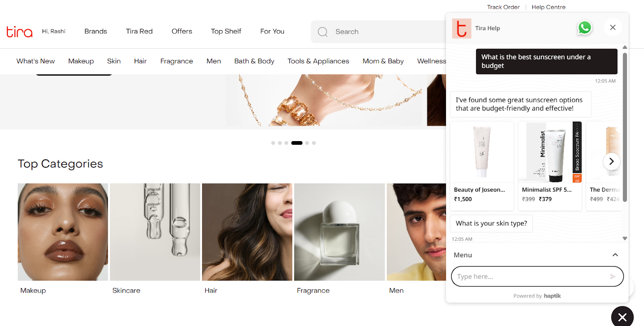Click 'Beauty of Joseon...' product name
Image resolution: width=644 pixels, height=326 pixels.
tap(479, 190)
